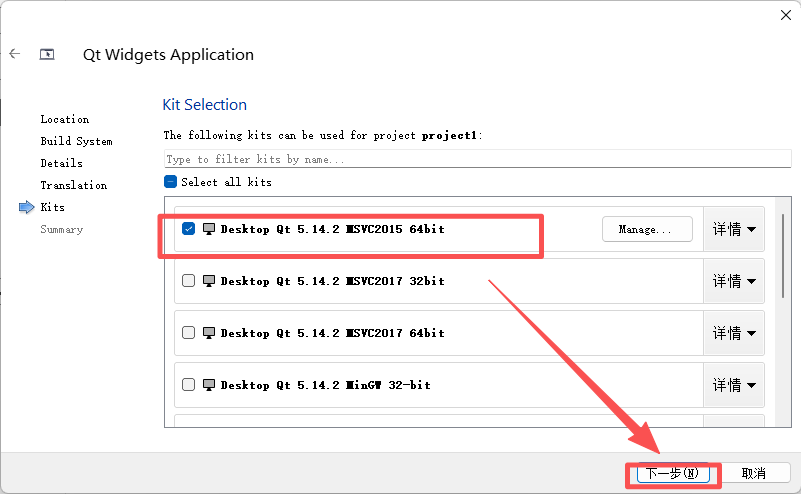Toggle the Select all kits checkbox
Screen dimensions: 801x494
[x=170, y=182]
